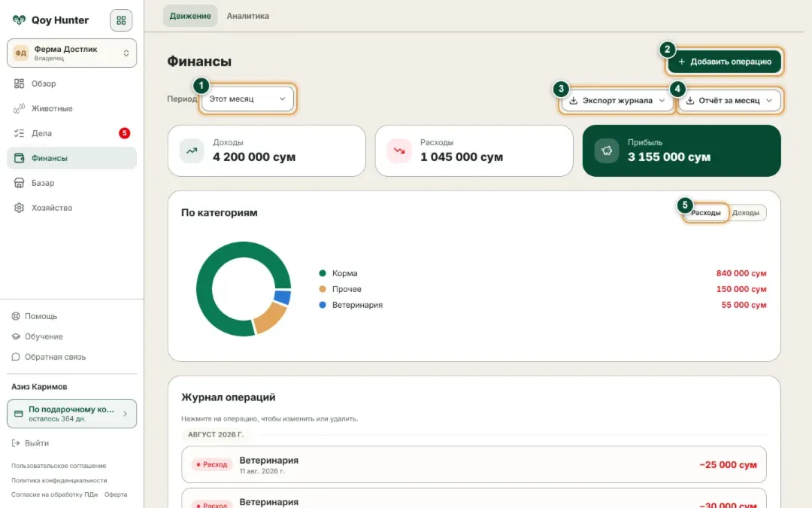
Task: Expand the Отчёт за месяц chevron arrow
Action: tap(769, 101)
